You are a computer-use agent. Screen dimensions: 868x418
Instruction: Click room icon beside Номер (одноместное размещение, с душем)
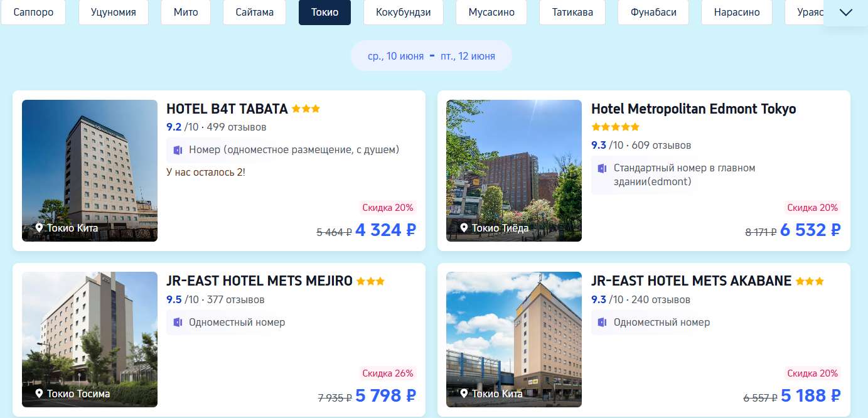[178, 150]
